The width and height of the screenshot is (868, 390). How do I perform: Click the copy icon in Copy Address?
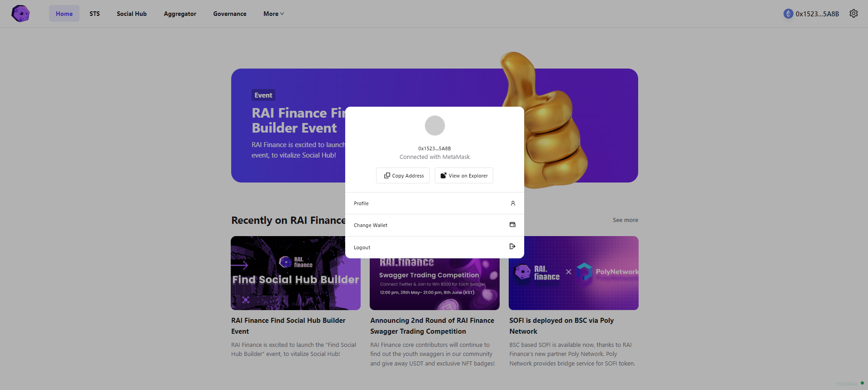tap(387, 176)
